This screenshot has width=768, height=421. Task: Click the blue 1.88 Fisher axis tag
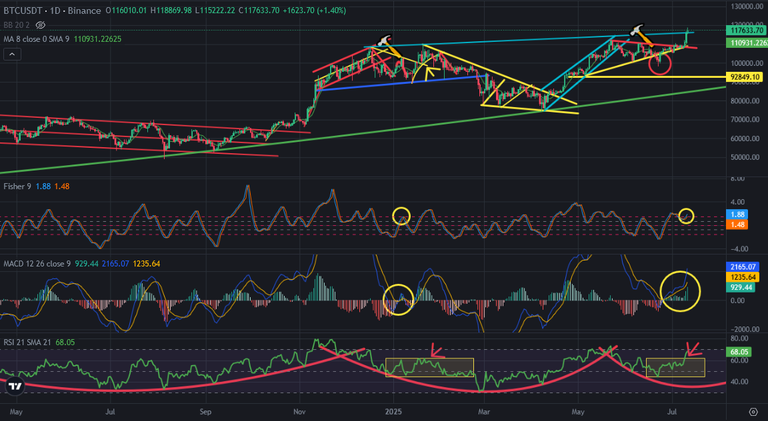coord(737,214)
